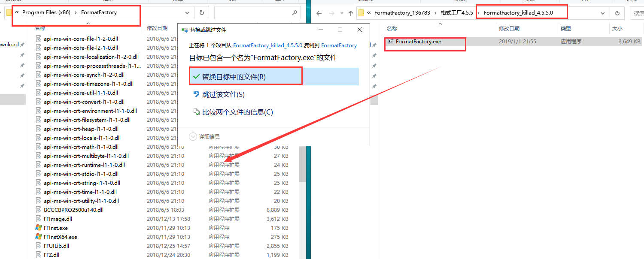Refresh the left Explorer window
The image size is (644, 259).
(201, 13)
